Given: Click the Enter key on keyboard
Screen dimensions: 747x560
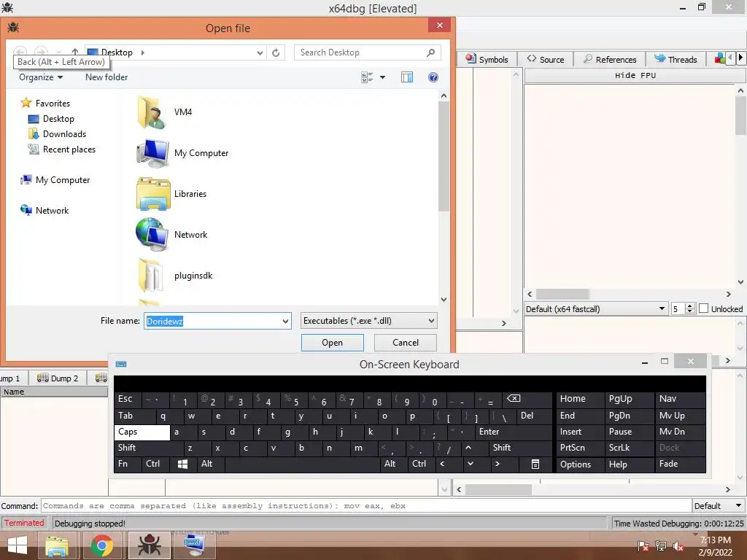Looking at the screenshot, I should point(513,432).
